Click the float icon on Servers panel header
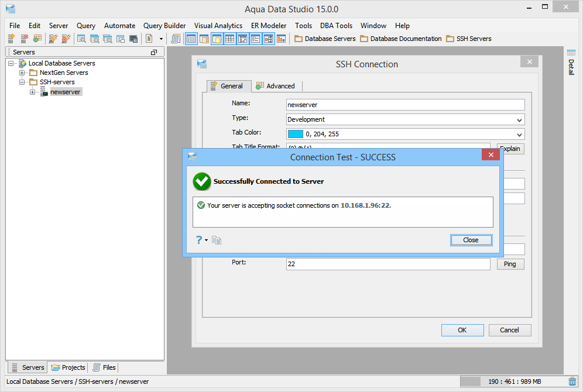583x392 pixels. [154, 53]
